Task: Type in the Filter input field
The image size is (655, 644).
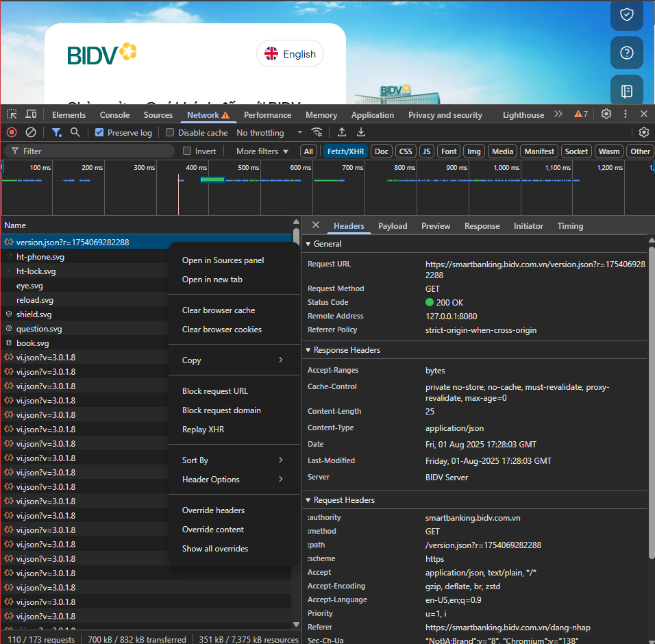Action: (x=96, y=151)
